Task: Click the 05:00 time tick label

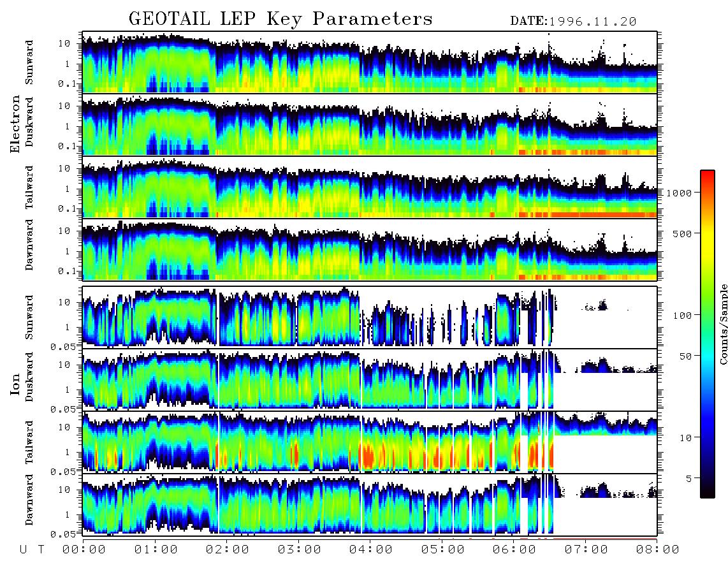Action: tap(443, 550)
